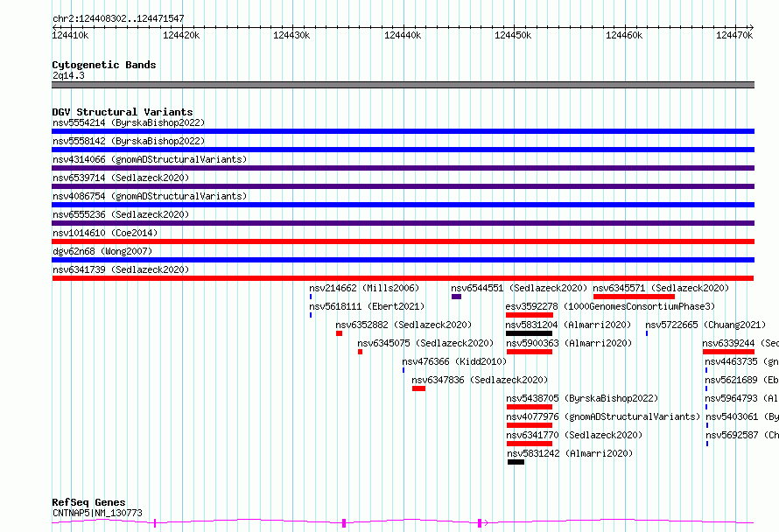Image resolution: width=779 pixels, height=532 pixels.
Task: Click the Cytogenetic Bands track heading
Action: pyautogui.click(x=104, y=65)
